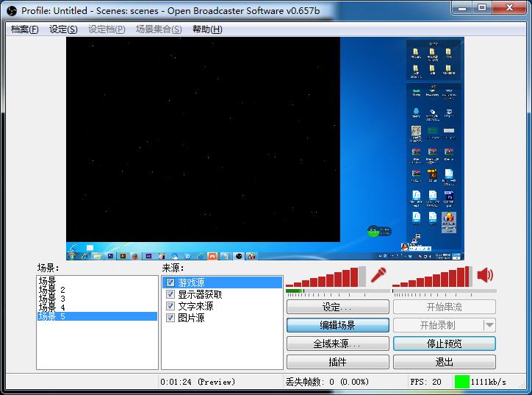Click the 0:01:24 (Preview) status text

coord(198,382)
